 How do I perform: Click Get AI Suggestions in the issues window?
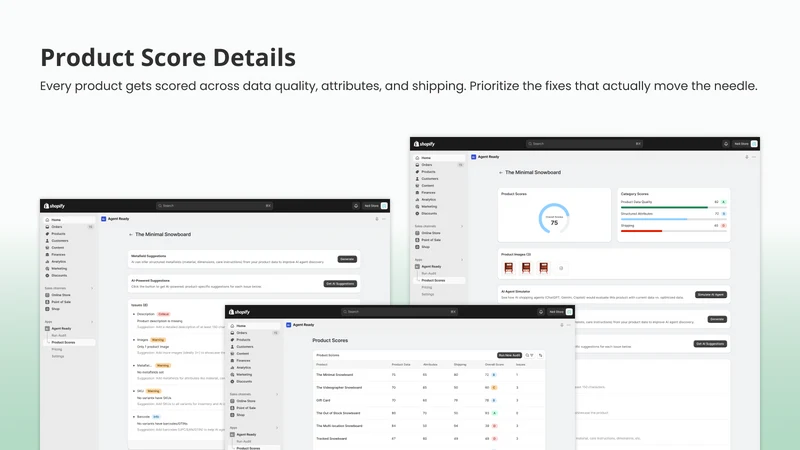click(x=340, y=284)
